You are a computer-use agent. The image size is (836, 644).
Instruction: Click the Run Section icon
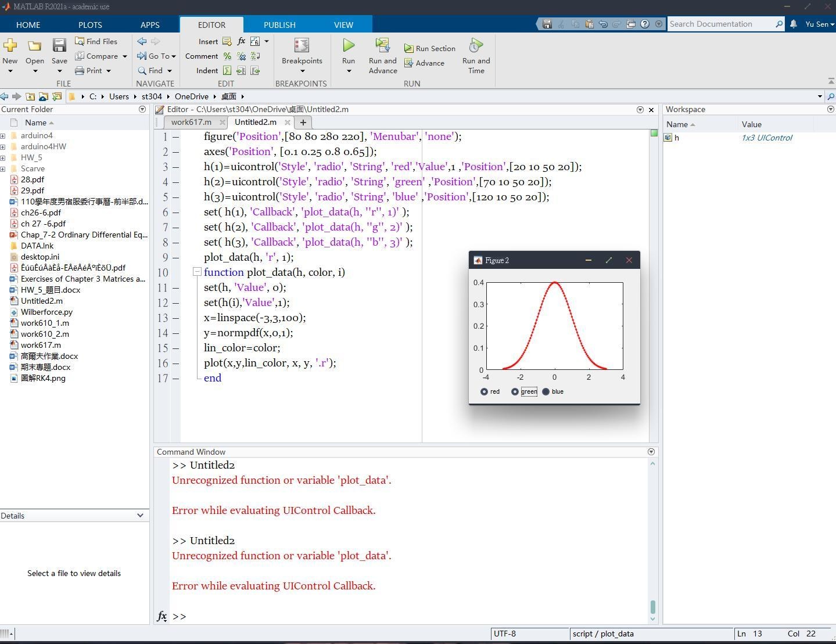(x=409, y=49)
